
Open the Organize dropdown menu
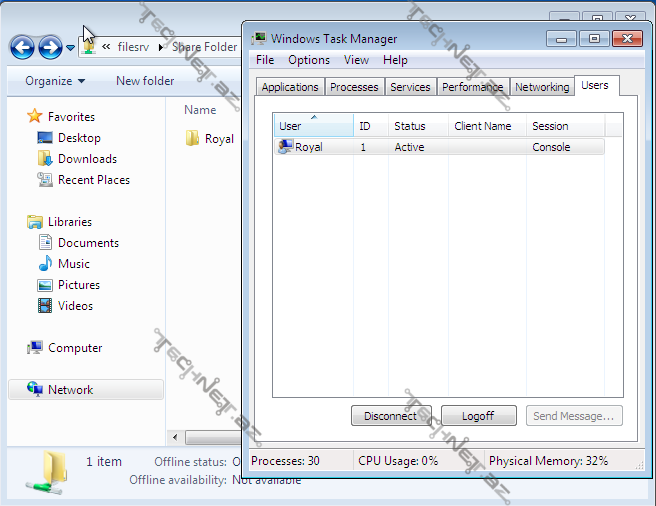pyautogui.click(x=55, y=81)
